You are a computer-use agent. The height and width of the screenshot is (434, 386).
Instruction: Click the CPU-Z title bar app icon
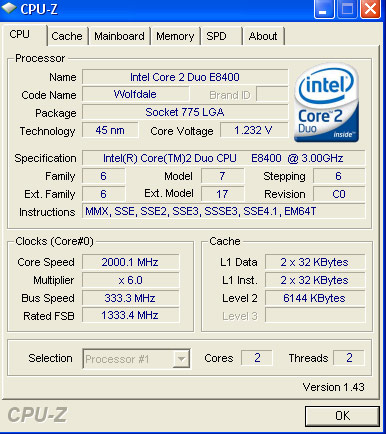click(8, 8)
